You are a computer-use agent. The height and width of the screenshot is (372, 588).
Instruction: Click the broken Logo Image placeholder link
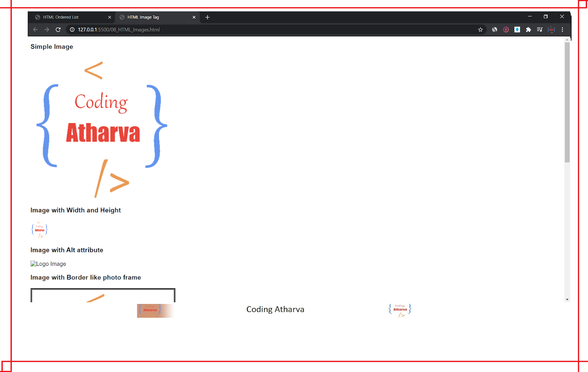(48, 264)
